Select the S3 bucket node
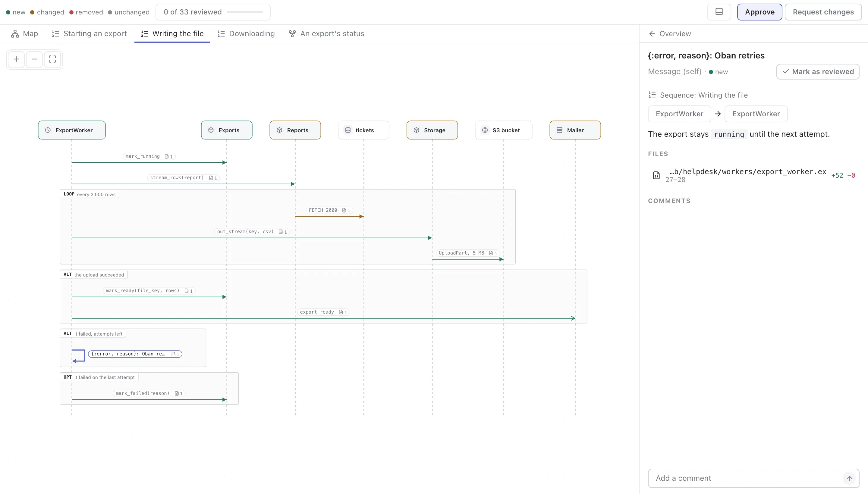Viewport: 868px width, 494px height. (504, 130)
